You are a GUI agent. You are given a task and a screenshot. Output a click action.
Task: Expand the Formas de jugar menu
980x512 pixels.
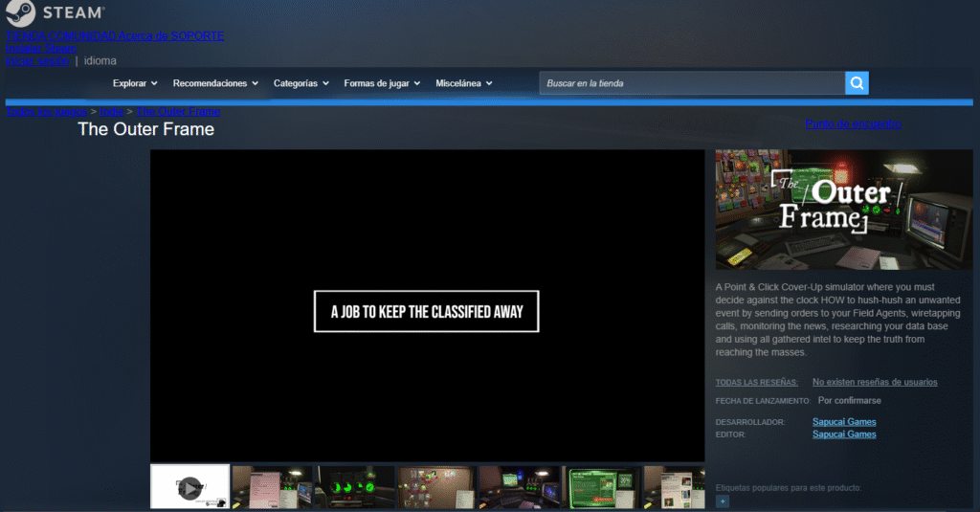pos(382,83)
